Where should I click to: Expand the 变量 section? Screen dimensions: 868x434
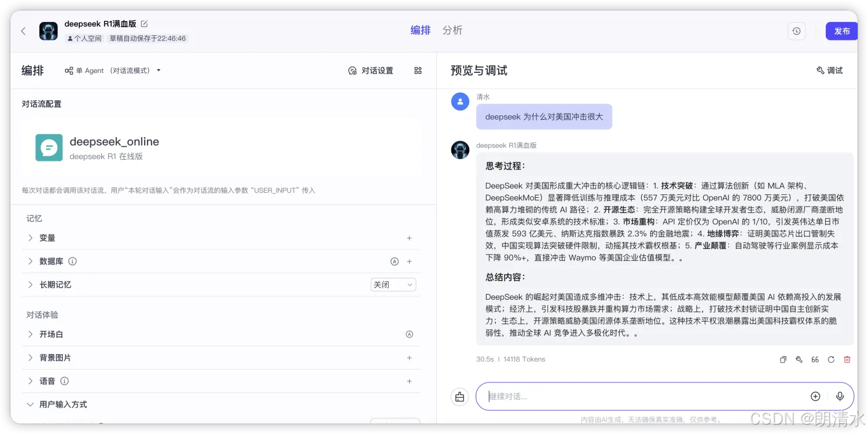click(x=30, y=238)
